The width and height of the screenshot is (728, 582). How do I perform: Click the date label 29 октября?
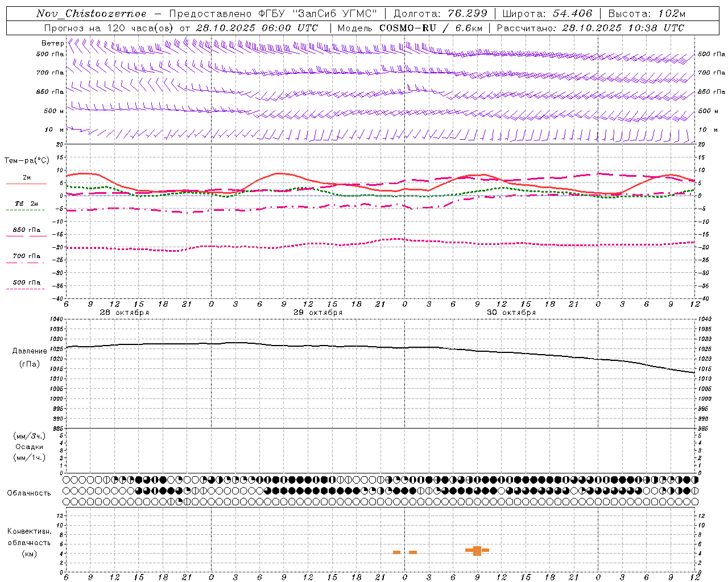(x=318, y=313)
